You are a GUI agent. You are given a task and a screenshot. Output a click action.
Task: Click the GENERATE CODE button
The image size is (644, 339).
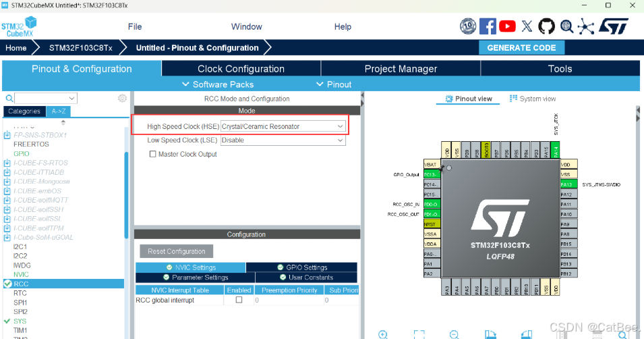[522, 48]
